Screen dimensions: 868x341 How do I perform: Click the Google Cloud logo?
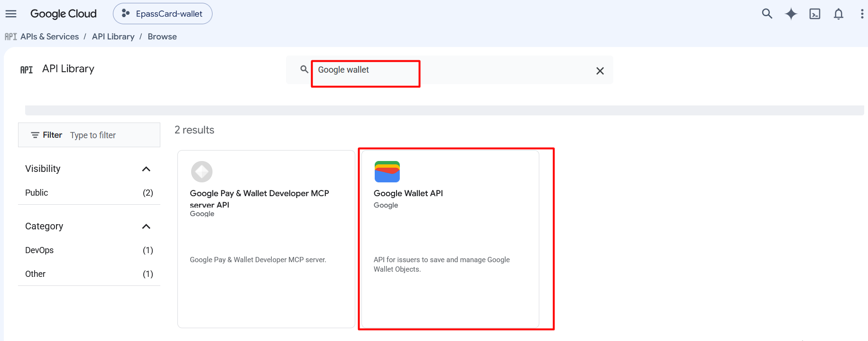(64, 14)
